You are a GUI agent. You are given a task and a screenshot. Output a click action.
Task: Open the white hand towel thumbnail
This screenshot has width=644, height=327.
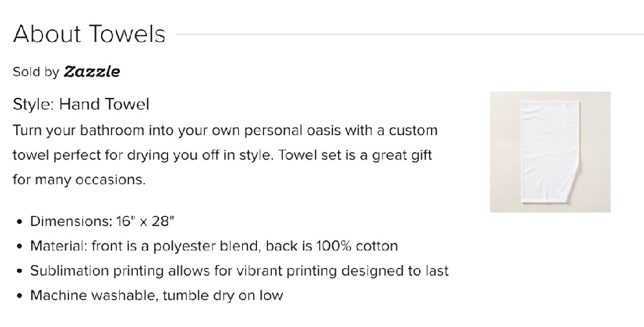tap(550, 152)
